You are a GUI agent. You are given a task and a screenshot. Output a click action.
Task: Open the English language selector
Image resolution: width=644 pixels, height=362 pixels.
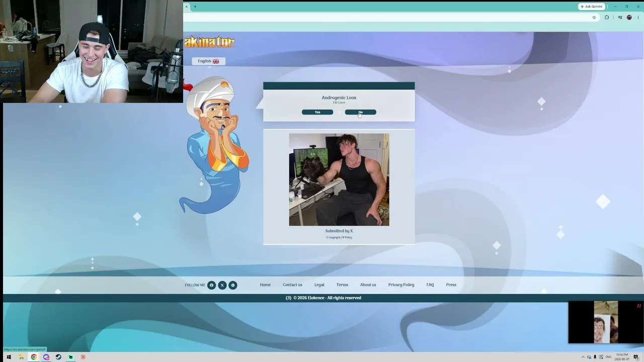click(208, 61)
